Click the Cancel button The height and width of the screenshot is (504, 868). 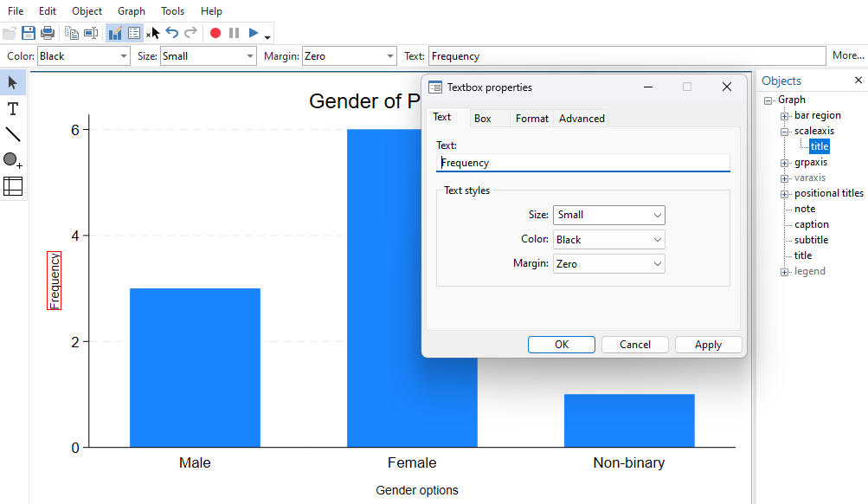(635, 345)
